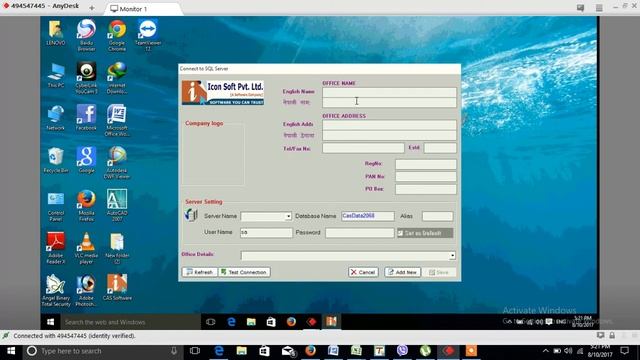Click the Cancel button
640x360 pixels.
coord(363,272)
